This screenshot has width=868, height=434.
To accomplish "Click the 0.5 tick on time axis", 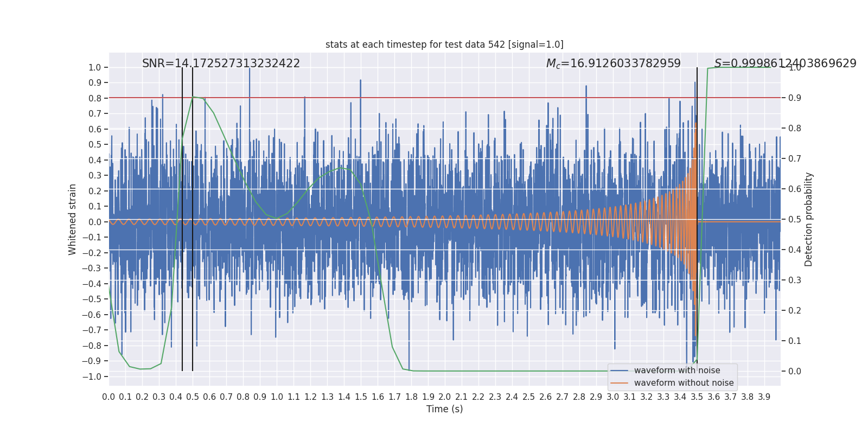I will point(193,397).
